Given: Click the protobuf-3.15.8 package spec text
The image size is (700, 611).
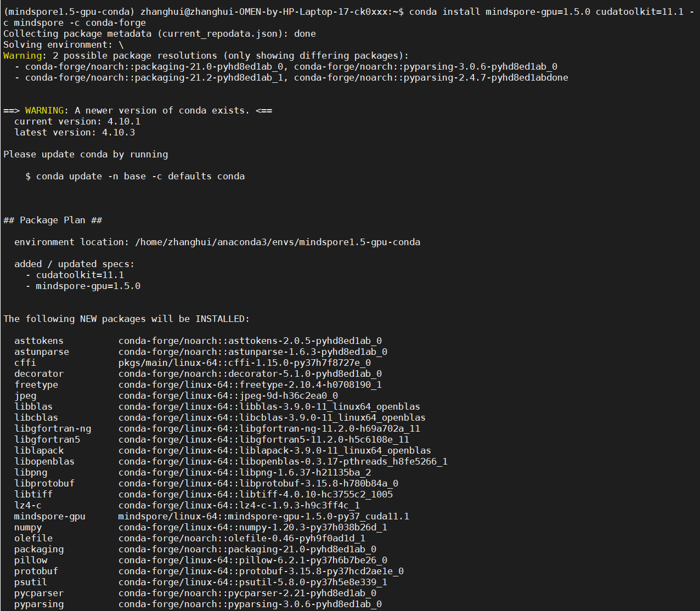Looking at the screenshot, I should [261, 571].
